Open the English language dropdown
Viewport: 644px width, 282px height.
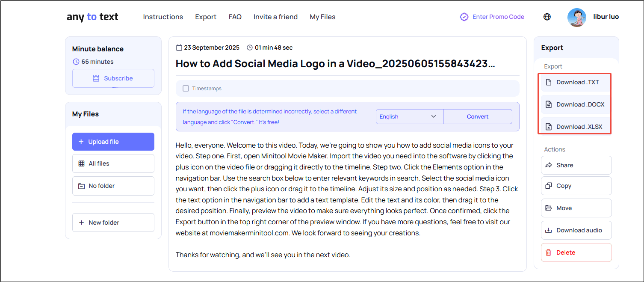(x=409, y=116)
